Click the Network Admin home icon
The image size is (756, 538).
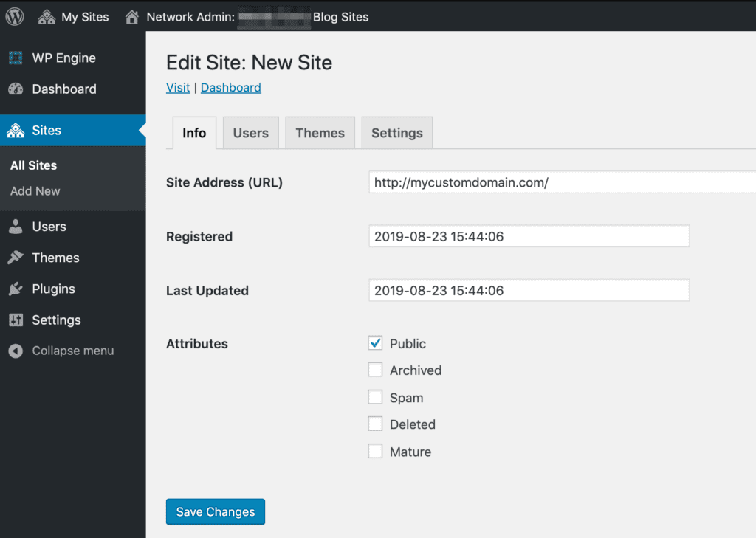pos(132,16)
